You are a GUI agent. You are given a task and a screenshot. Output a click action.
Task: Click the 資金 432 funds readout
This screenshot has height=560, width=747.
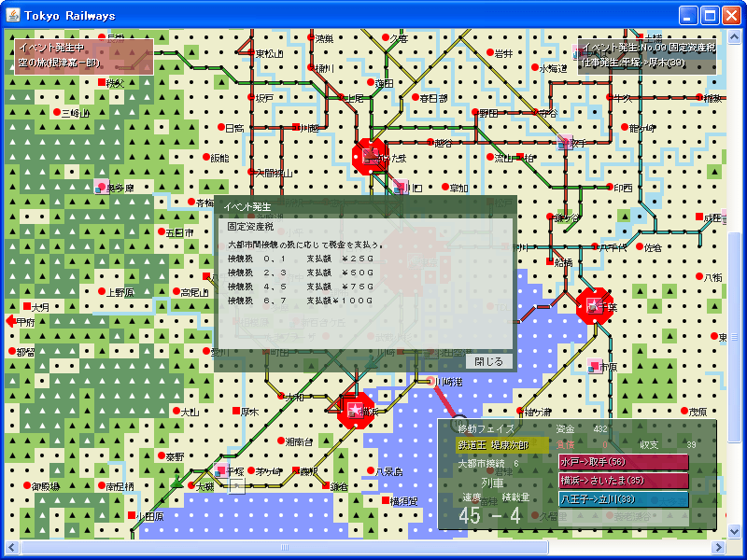(581, 429)
